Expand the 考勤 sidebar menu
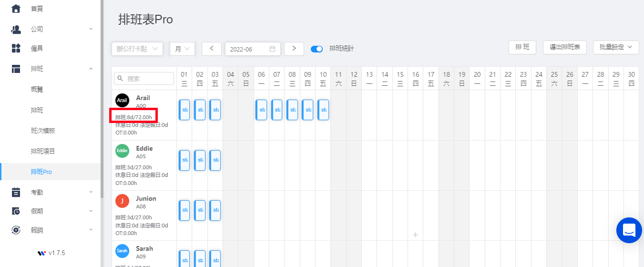Image resolution: width=644 pixels, height=267 pixels. pyautogui.click(x=91, y=192)
